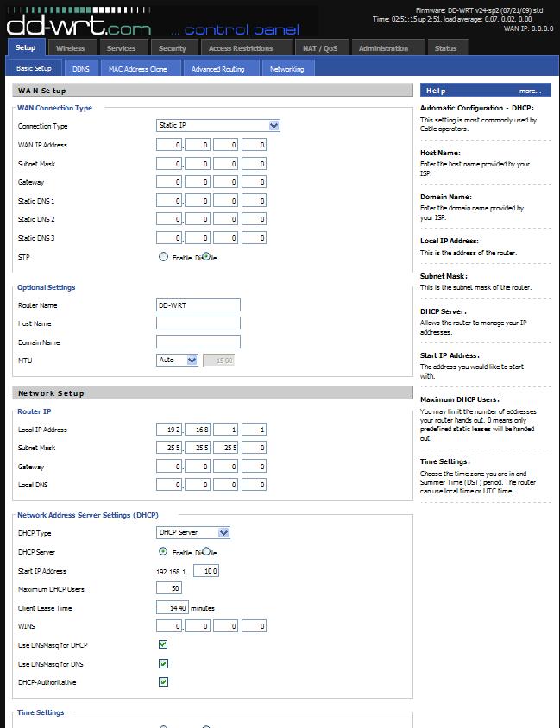Go to the Security tab
The height and width of the screenshot is (728, 560).
173,48
